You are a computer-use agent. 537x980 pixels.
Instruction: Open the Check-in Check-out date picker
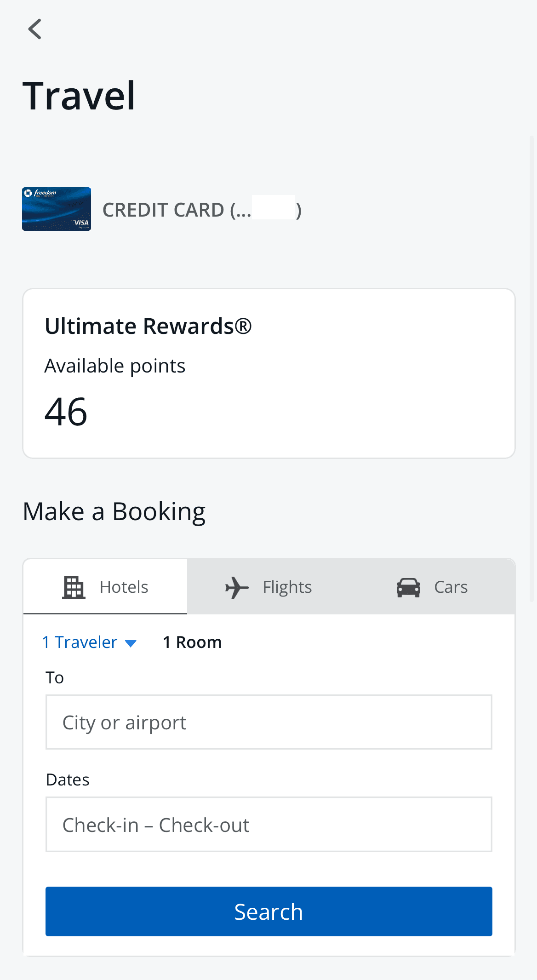click(x=268, y=824)
